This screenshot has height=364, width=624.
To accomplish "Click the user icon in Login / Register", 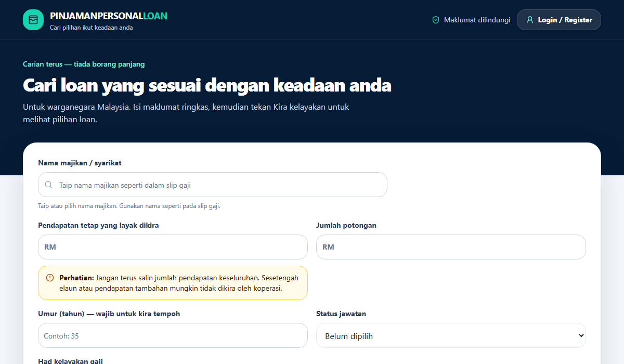I will point(530,20).
